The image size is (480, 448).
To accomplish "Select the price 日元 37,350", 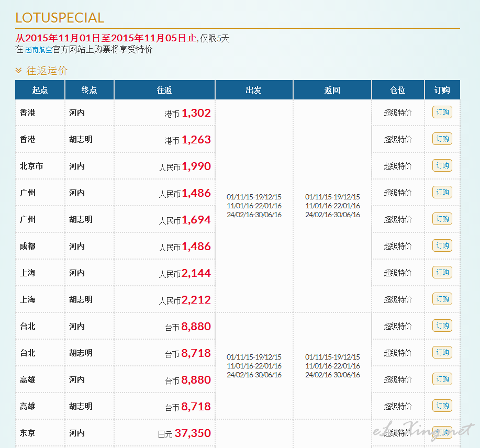I will 184,433.
